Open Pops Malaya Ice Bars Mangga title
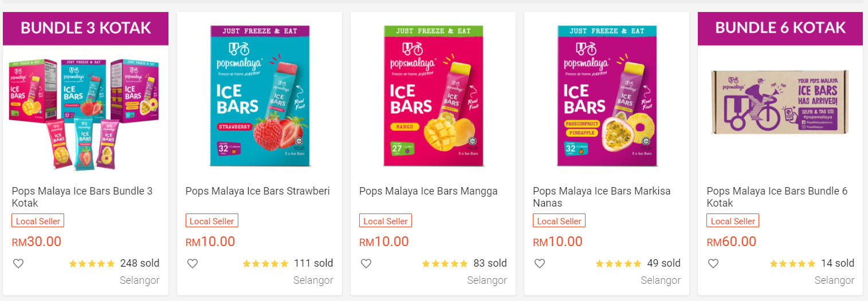The height and width of the screenshot is (301, 868). pos(428,191)
